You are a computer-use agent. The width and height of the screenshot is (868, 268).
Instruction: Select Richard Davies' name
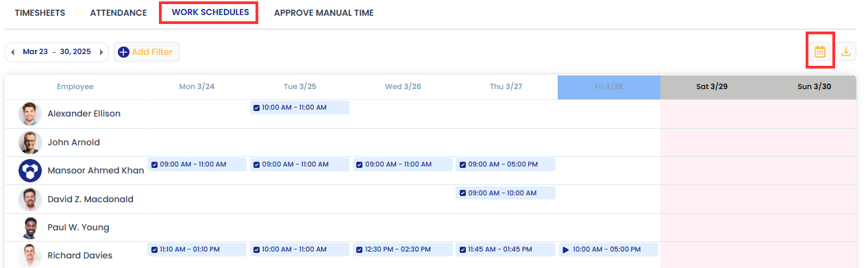click(x=79, y=256)
